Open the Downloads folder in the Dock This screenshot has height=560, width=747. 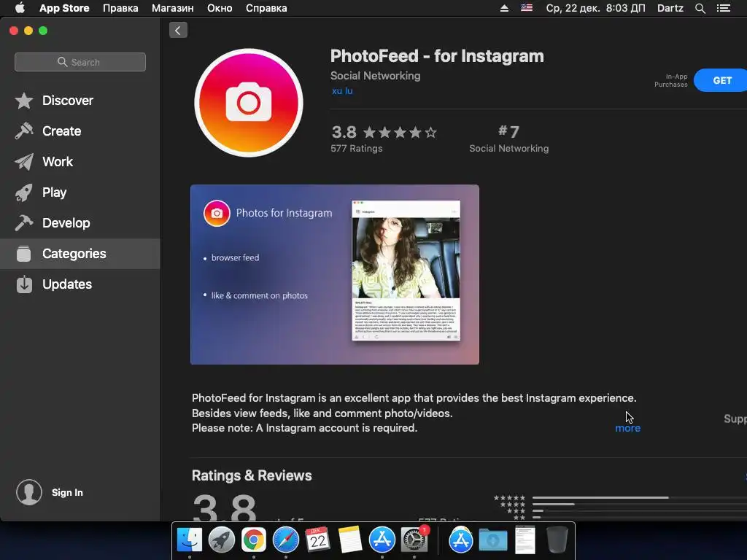(493, 540)
